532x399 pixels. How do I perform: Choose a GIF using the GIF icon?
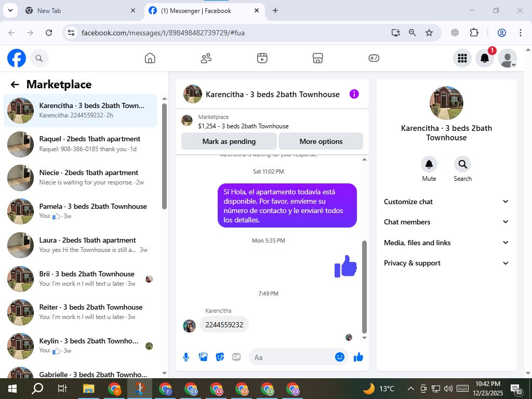236,357
